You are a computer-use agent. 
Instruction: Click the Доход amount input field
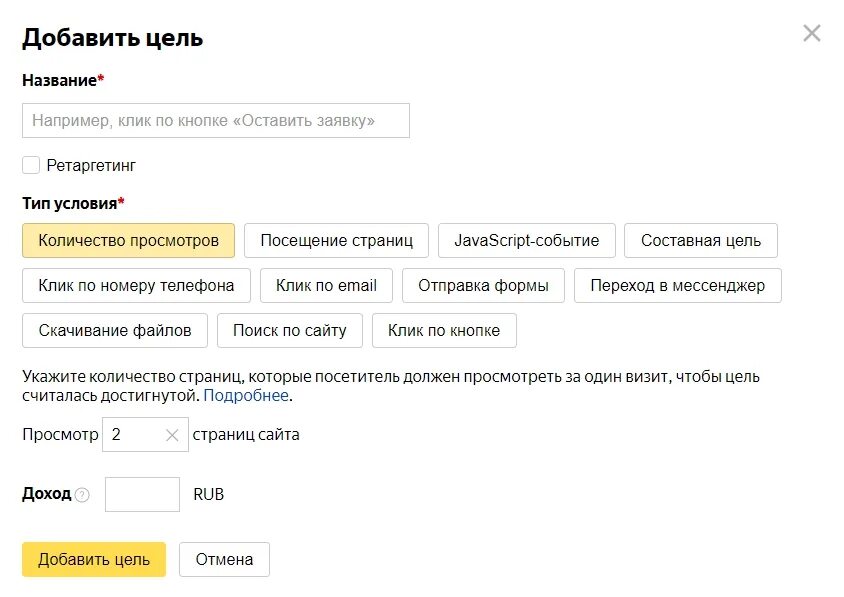[142, 495]
